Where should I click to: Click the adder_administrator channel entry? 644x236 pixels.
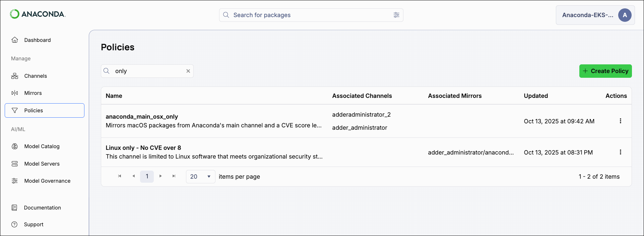click(360, 128)
